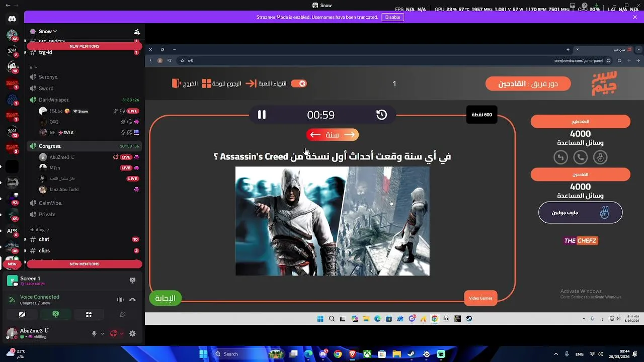
Task: Reload the page in the shared browser
Action: pos(619,61)
